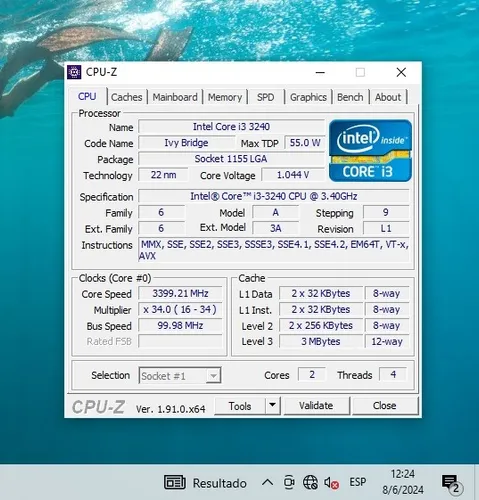479x500 pixels.
Task: Click the specification field showing i3-3240 3.40GHz
Action: point(274,196)
